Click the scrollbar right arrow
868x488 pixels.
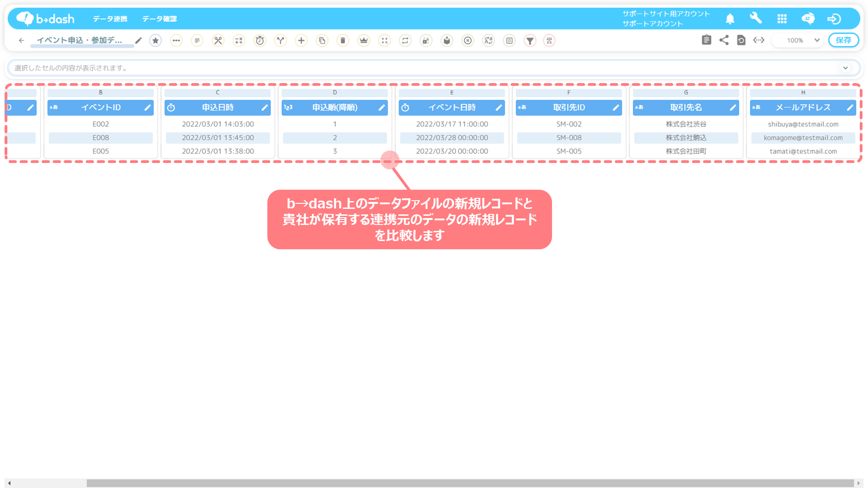(858, 483)
